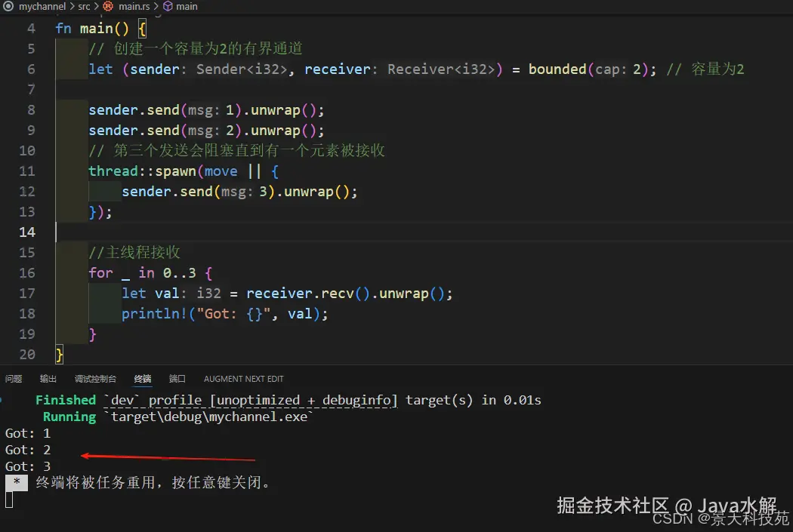The height and width of the screenshot is (532, 793).
Task: Switch to the 输出 tab
Action: tap(48, 379)
